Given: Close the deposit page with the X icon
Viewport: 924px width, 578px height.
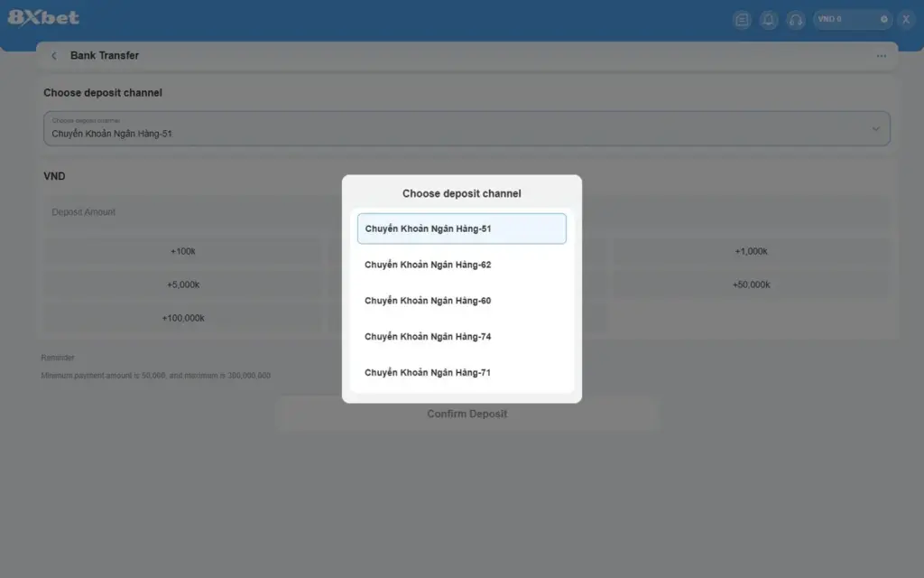Looking at the screenshot, I should tap(906, 20).
